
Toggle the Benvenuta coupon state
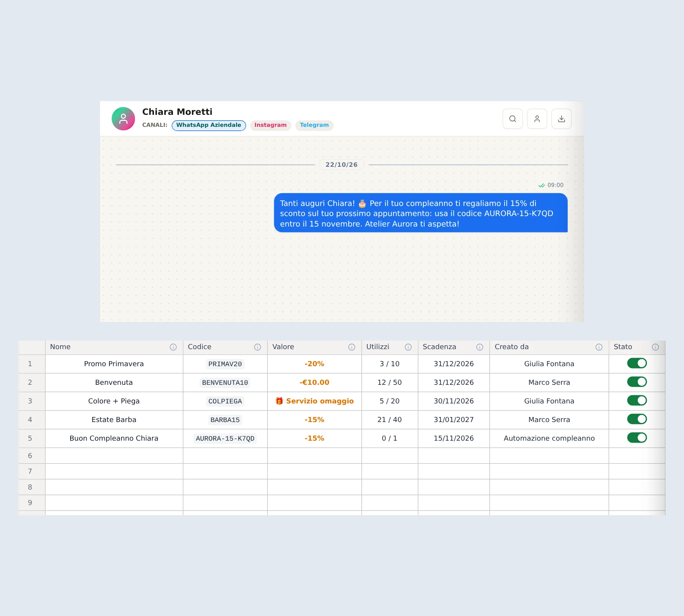coord(637,382)
